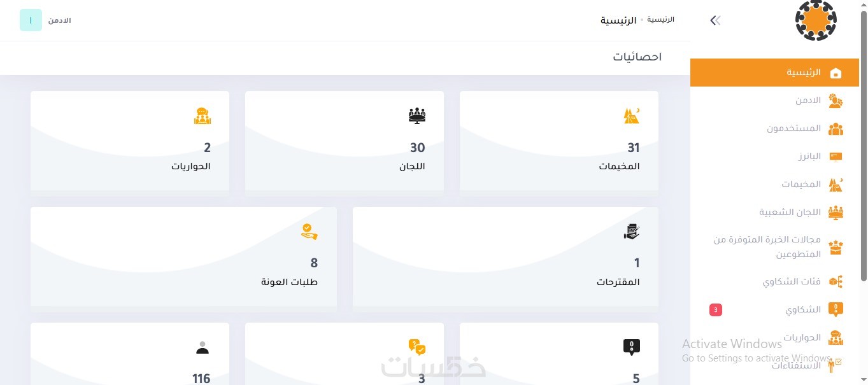Open the المخيمات statistics card showing 31
Screen dimensions: 868x385
[559, 141]
